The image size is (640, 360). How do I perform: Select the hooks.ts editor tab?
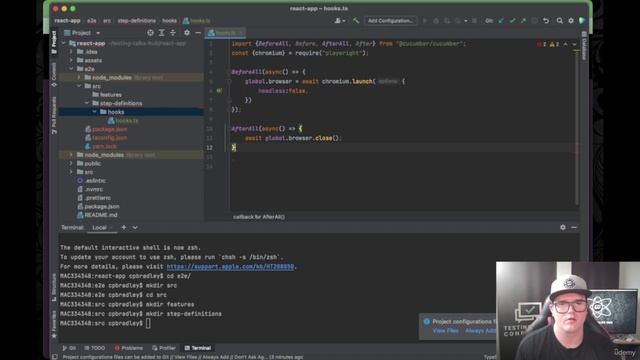[225, 33]
